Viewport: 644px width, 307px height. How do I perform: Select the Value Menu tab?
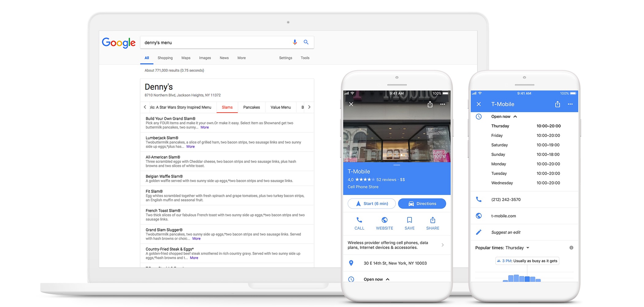[x=281, y=107]
